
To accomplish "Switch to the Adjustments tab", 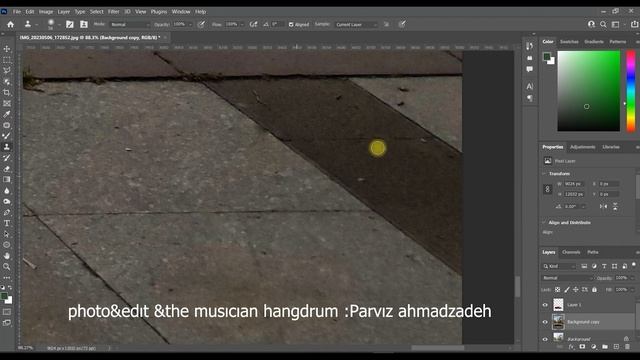I will 582,147.
